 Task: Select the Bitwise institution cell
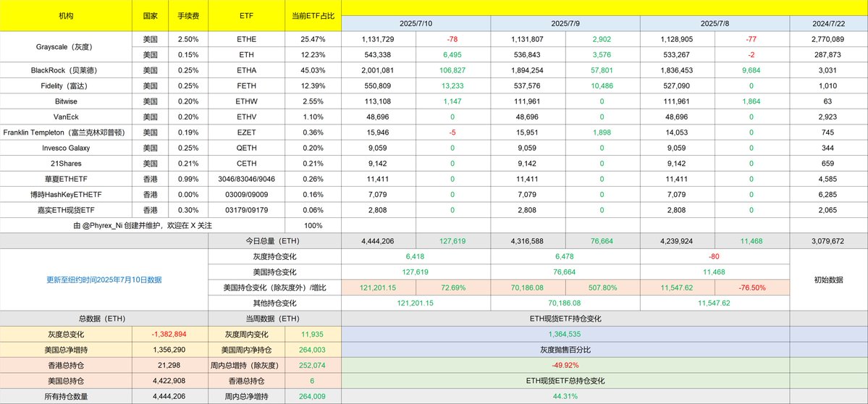coord(66,101)
